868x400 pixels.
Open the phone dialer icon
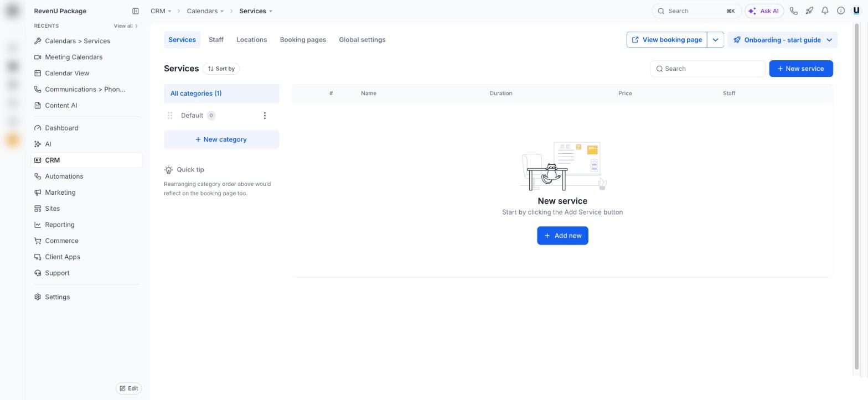pyautogui.click(x=793, y=11)
